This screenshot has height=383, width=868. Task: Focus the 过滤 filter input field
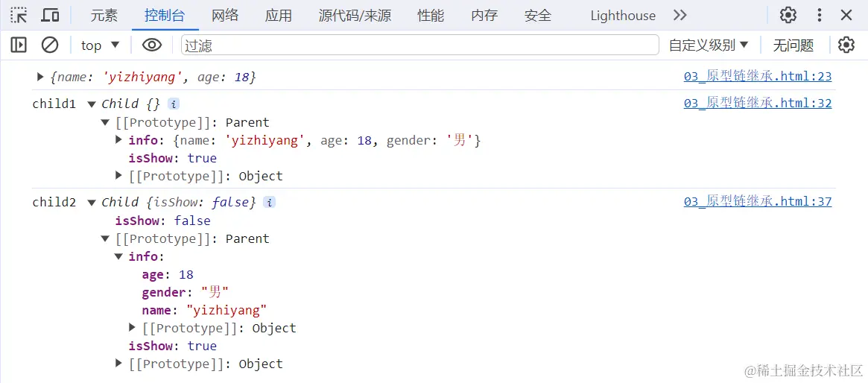[420, 45]
